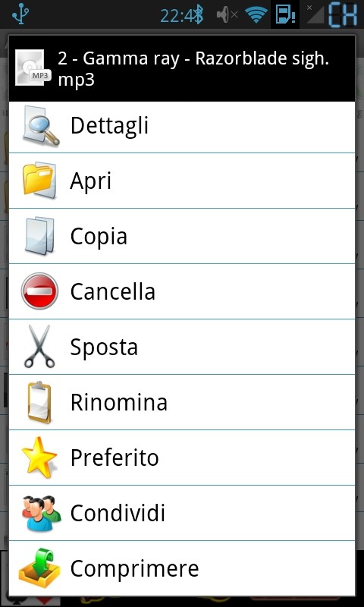This screenshot has width=364, height=607.
Task: Click the magnifying glass Dettagli icon
Action: 40,126
